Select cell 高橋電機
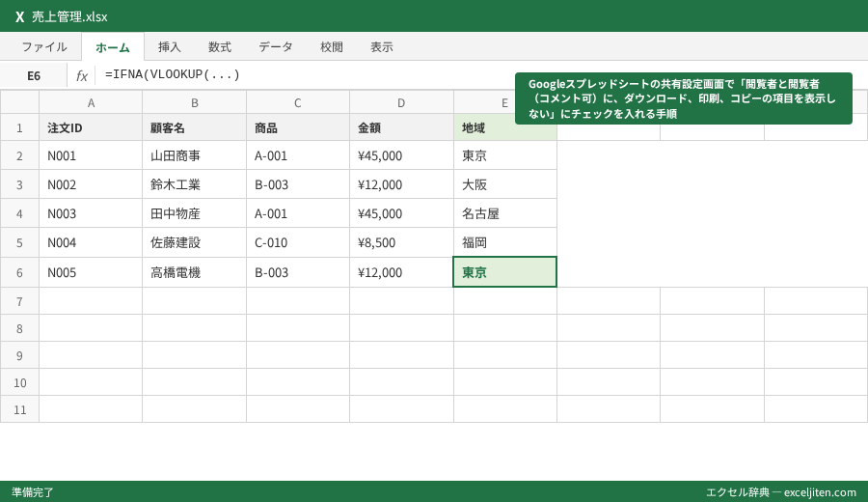Image resolution: width=868 pixels, height=502 pixels. (194, 272)
